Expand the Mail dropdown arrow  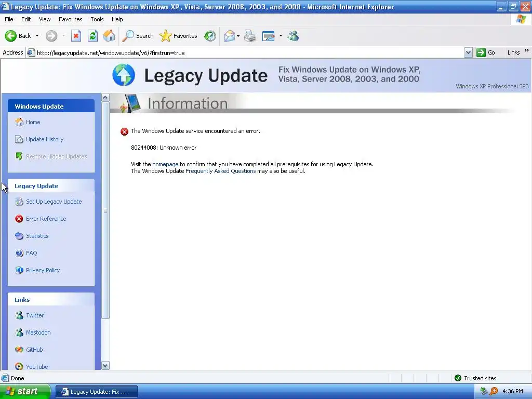pos(238,36)
